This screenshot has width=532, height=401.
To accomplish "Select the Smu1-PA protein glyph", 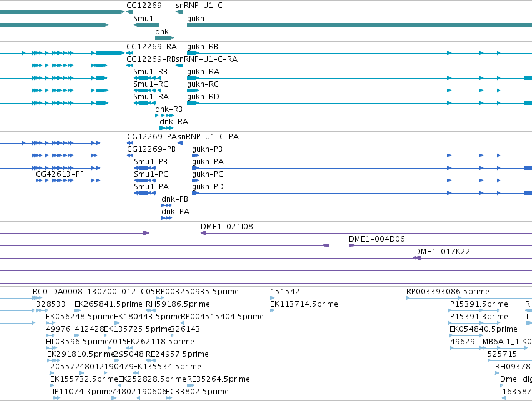I will (x=145, y=193).
